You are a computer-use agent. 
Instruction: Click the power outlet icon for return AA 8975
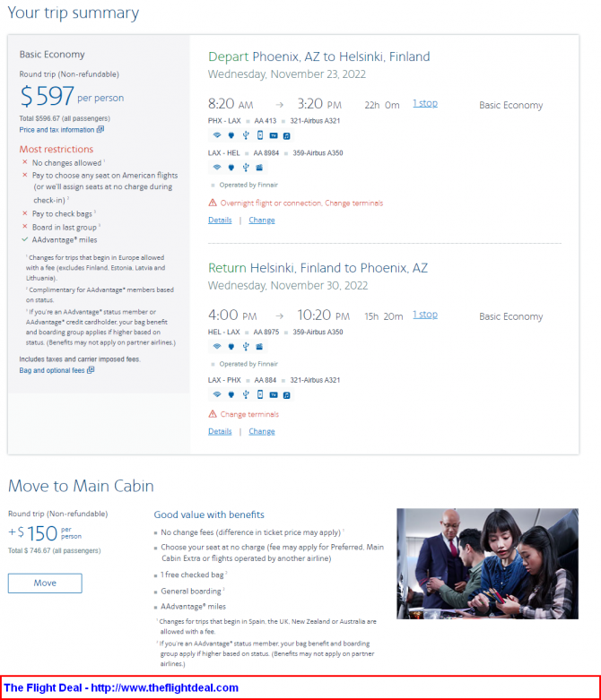tap(231, 347)
